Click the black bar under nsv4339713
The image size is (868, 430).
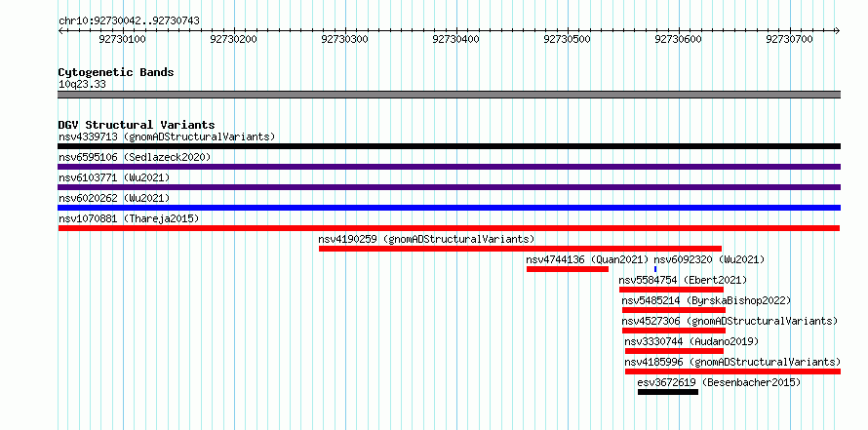[449, 146]
